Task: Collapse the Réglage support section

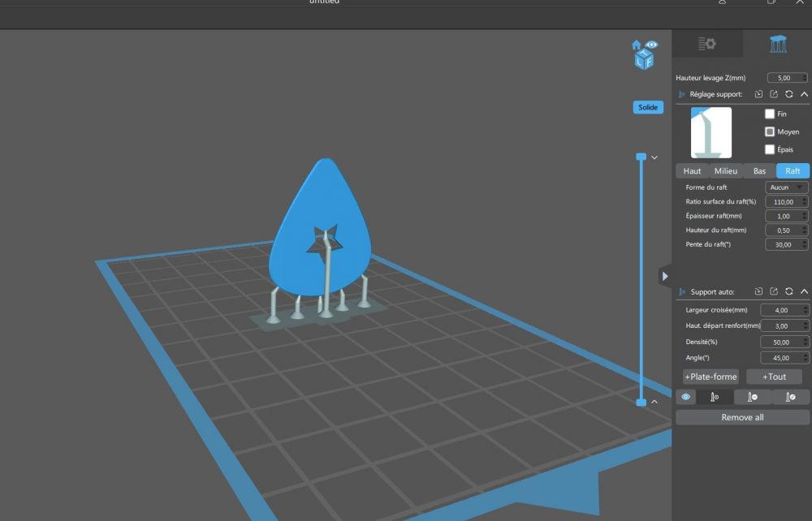Action: [804, 94]
